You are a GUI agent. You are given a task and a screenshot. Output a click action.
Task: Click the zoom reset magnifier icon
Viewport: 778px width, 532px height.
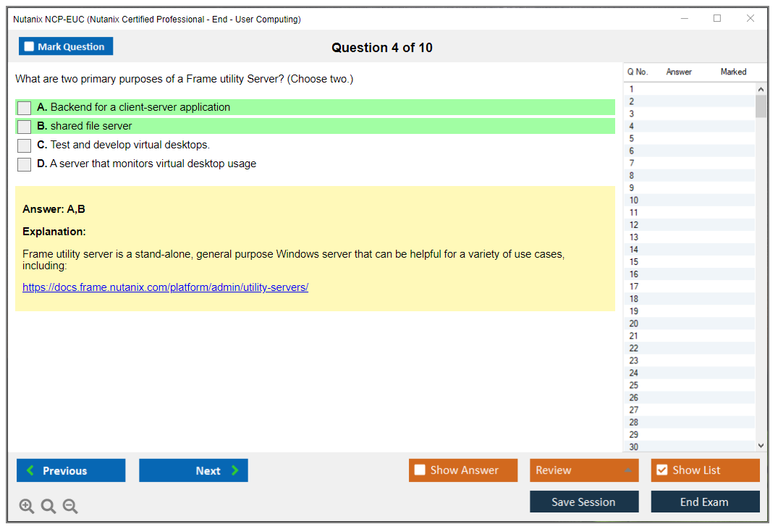pos(48,507)
